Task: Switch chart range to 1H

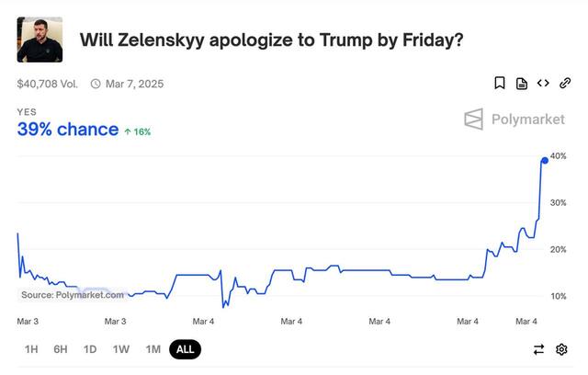Action: [x=31, y=349]
